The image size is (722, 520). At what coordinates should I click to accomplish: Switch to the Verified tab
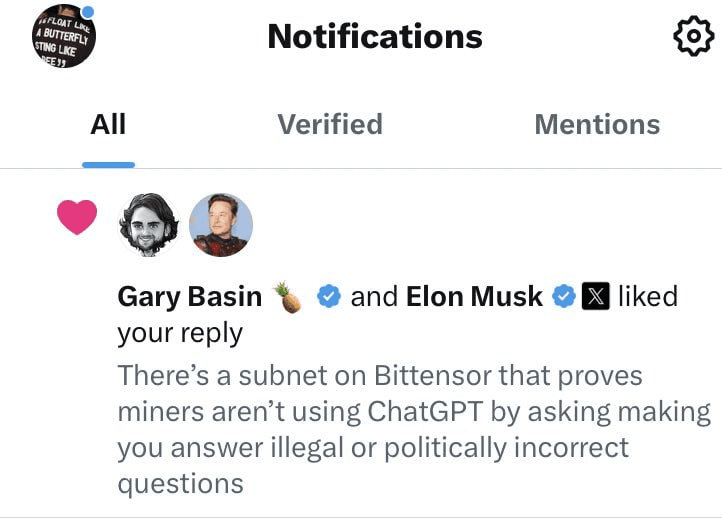pyautogui.click(x=330, y=125)
